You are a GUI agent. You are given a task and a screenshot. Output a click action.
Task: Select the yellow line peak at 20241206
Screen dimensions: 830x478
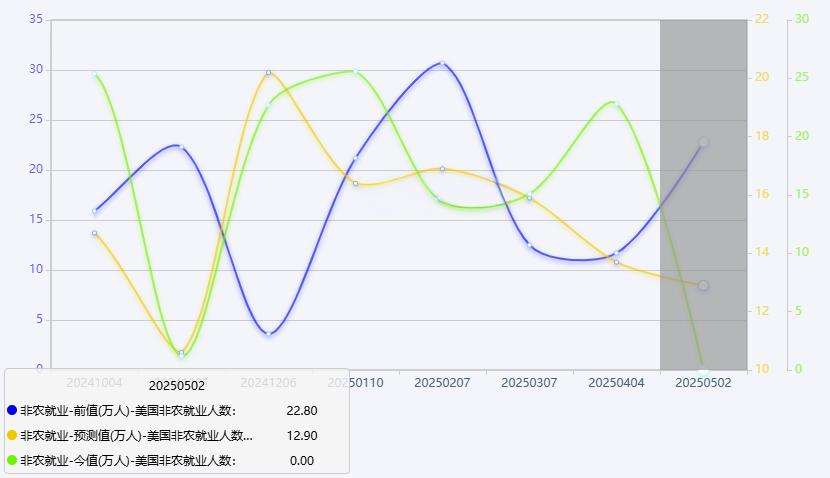pyautogui.click(x=268, y=73)
